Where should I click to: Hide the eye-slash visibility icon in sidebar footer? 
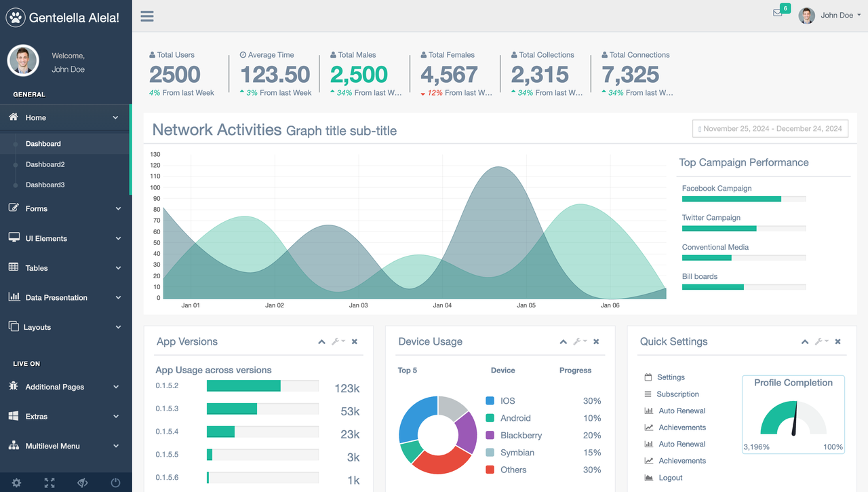(x=82, y=482)
